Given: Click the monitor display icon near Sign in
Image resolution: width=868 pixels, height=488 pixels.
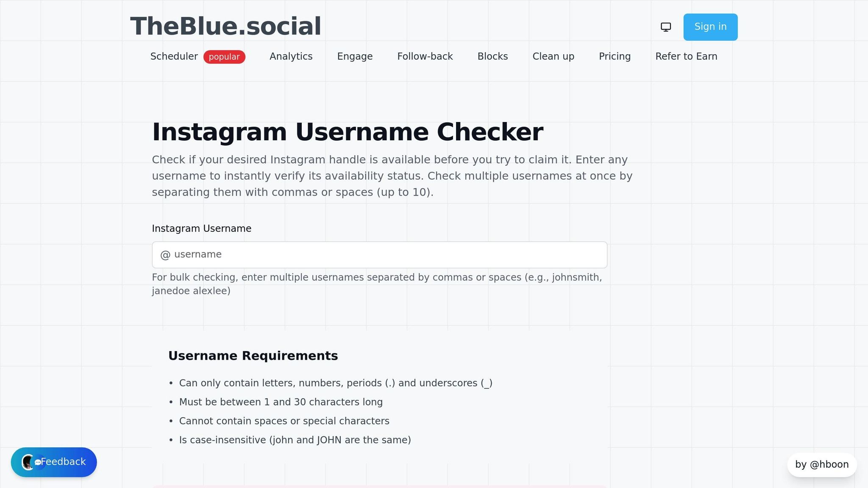Looking at the screenshot, I should pos(665,27).
